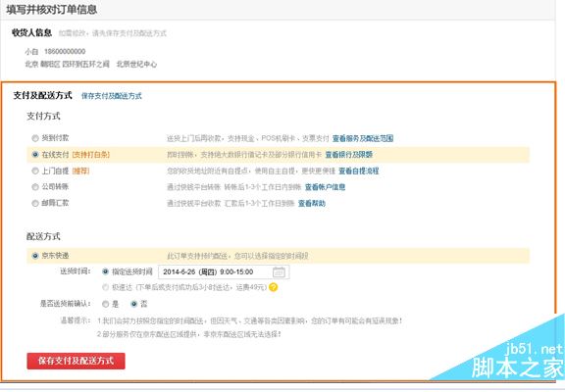Click the 是否送货前确认 label
Image resolution: width=565 pixels, height=392 pixels.
[65, 304]
